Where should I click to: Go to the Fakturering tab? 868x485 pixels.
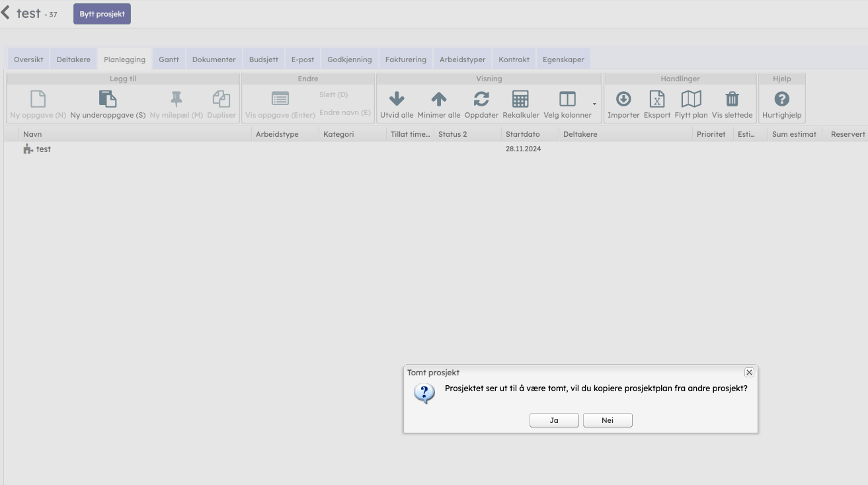point(405,59)
